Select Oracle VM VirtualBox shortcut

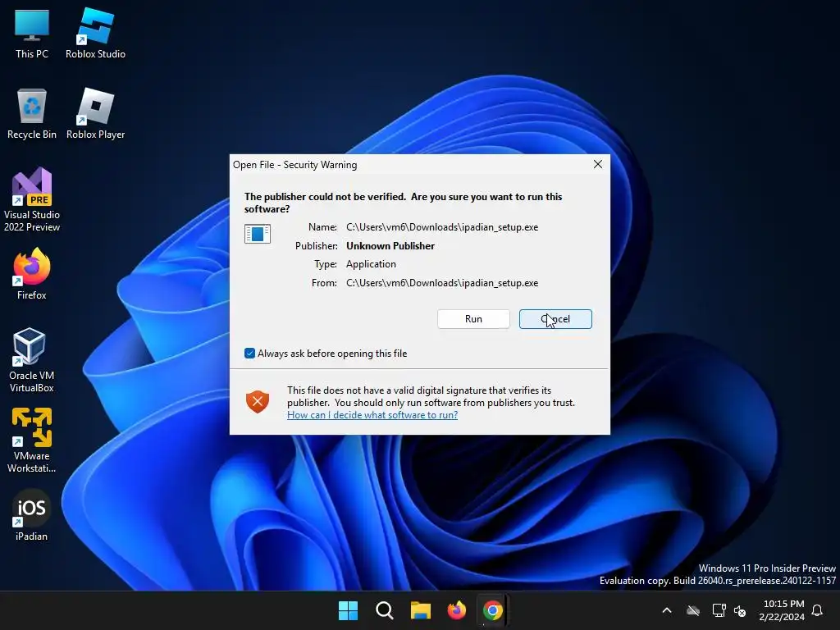point(32,360)
